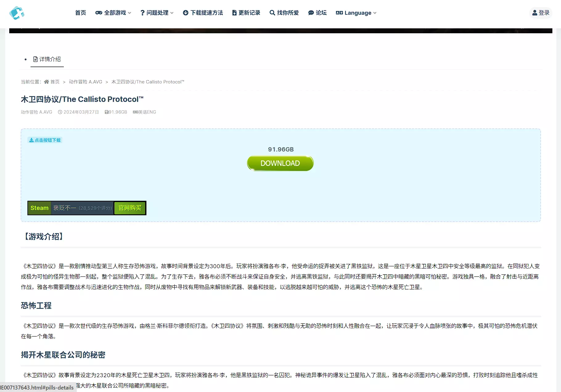Expand the 全部游戏 dropdown chevron
Screen dimensions: 561x392
[x=130, y=13]
